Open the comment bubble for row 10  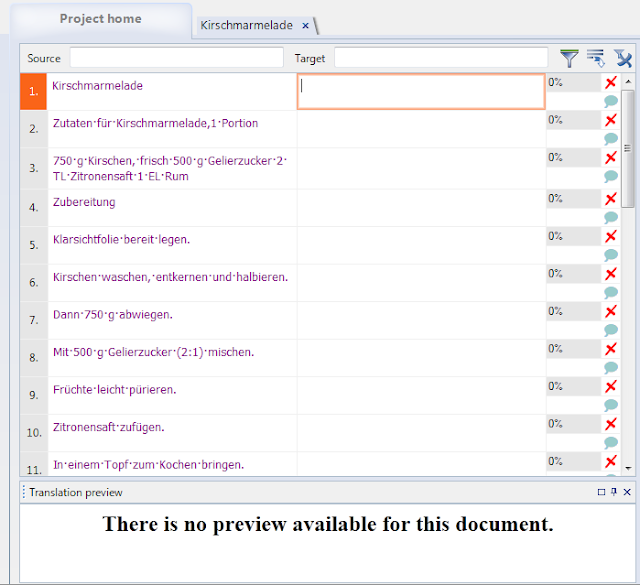pyautogui.click(x=611, y=443)
